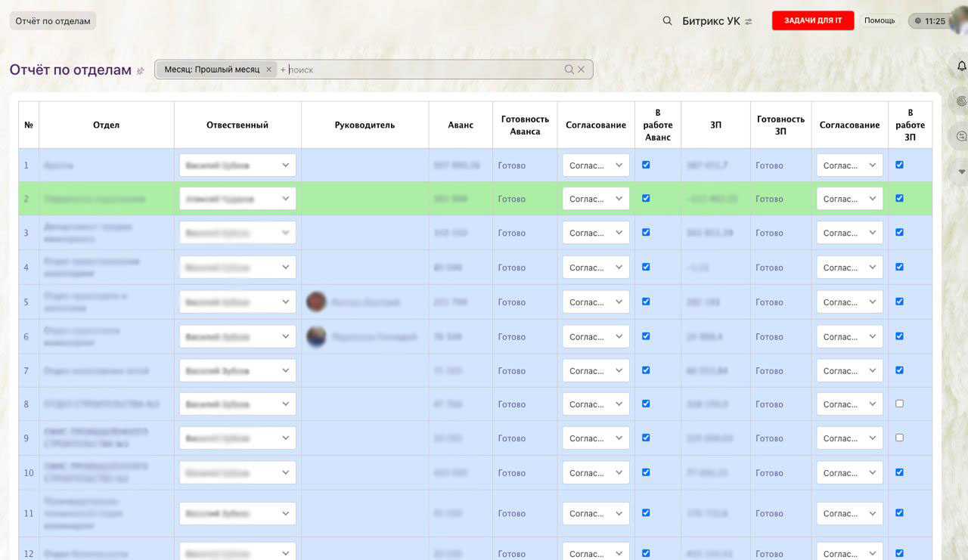Click the search magnifier icon beside Битрикс УК
Image resolution: width=968 pixels, height=560 pixels.
(667, 21)
